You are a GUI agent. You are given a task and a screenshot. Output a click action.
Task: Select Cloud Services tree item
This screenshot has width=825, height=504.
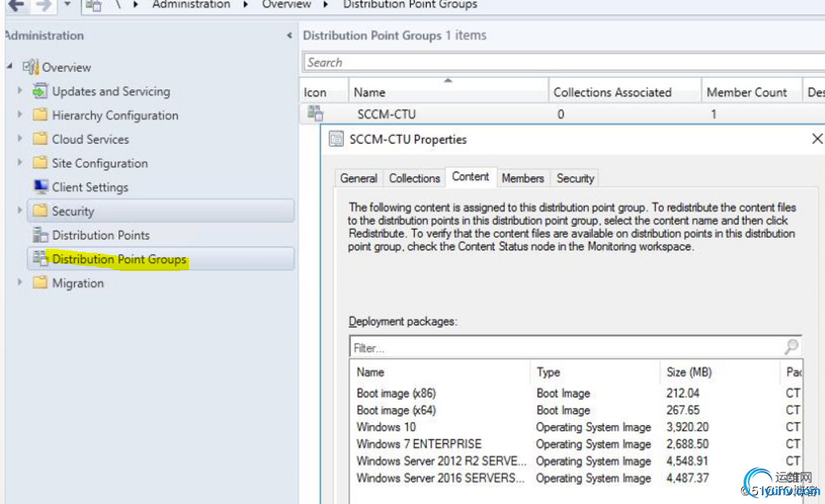91,139
